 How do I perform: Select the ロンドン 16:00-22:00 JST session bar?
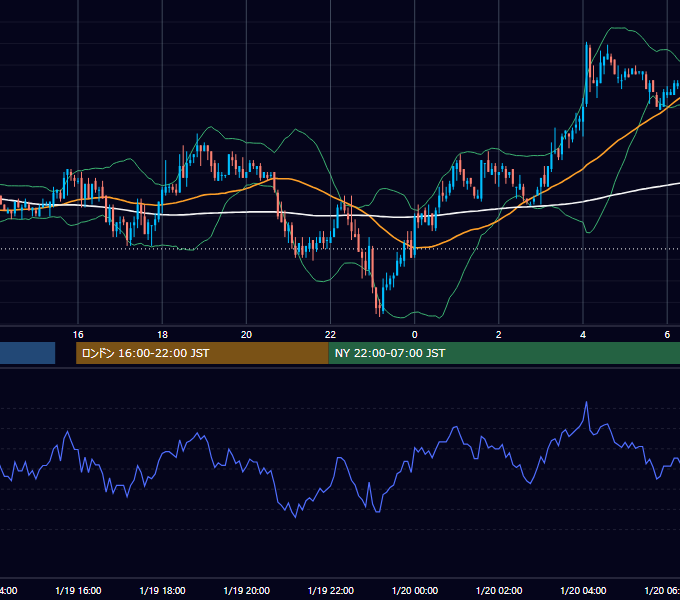tap(202, 353)
